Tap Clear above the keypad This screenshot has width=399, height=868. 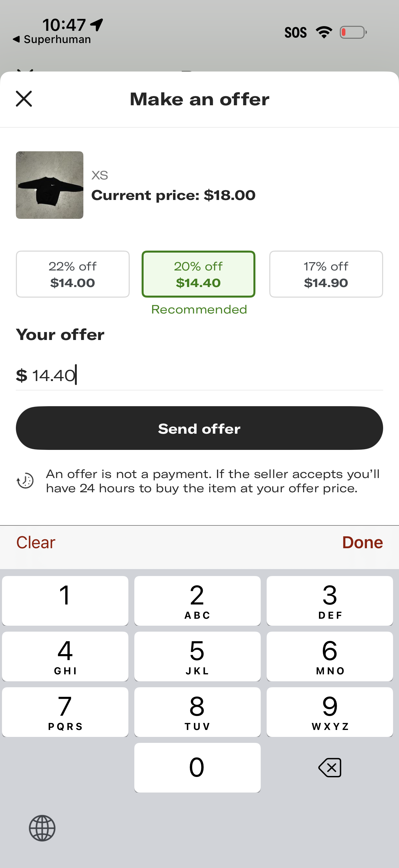[x=36, y=543]
